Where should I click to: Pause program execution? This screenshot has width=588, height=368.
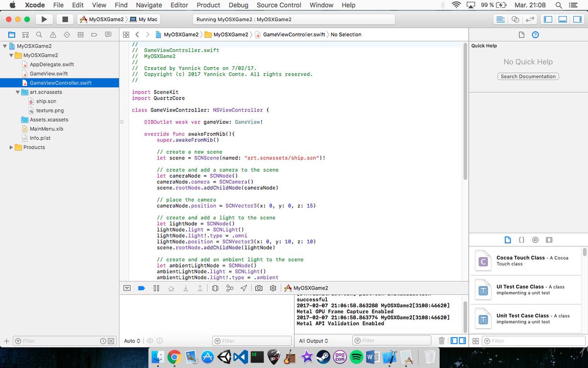point(156,288)
